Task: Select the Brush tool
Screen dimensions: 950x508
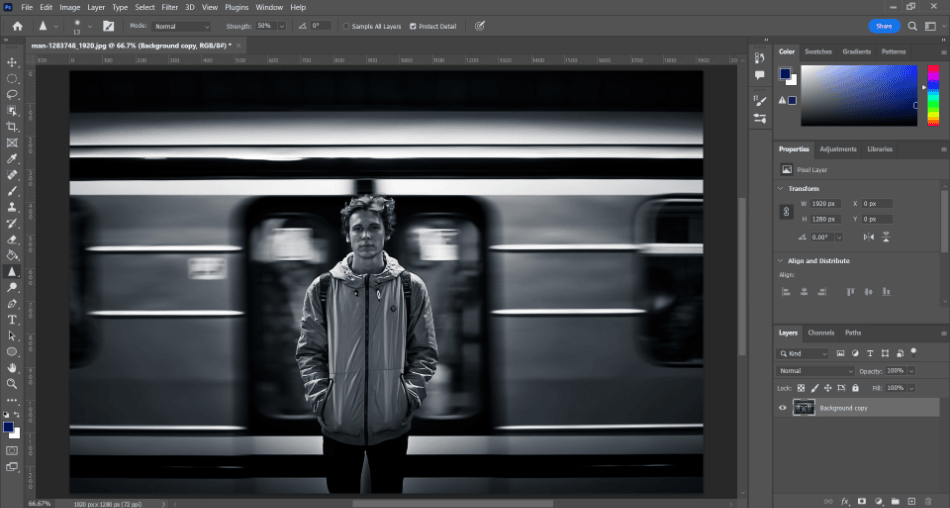Action: pos(12,191)
